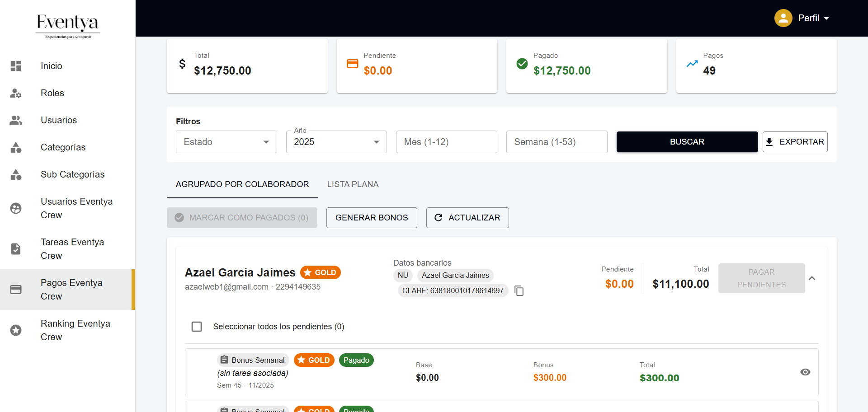The image size is (868, 412).
Task: Select the Categorías shapes icon
Action: (16, 147)
